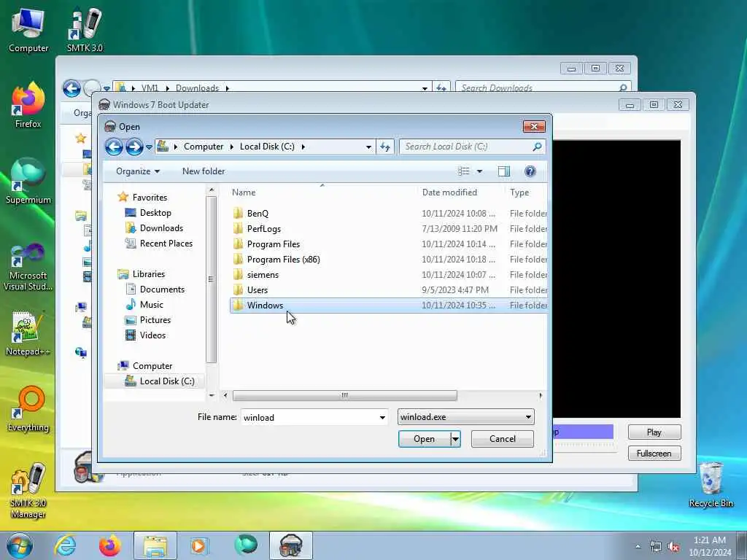747x560 pixels.
Task: Go back in the Downloads Explorer window
Action: (x=71, y=88)
